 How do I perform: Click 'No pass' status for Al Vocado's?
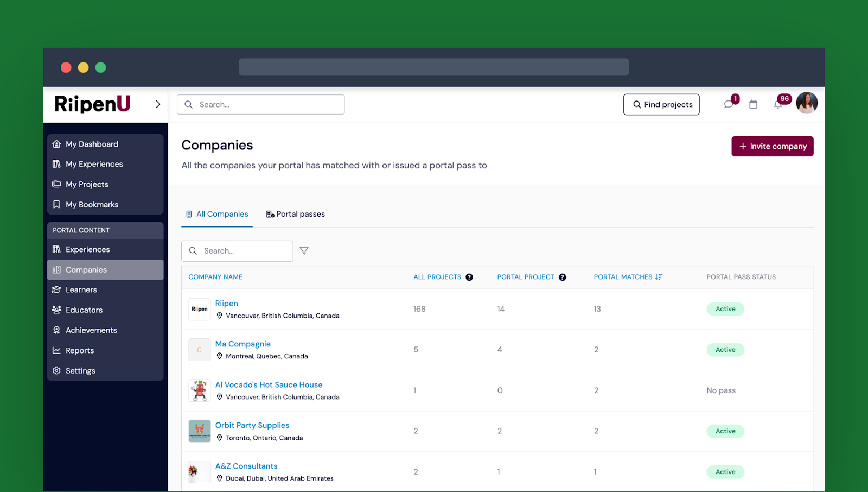(x=721, y=390)
